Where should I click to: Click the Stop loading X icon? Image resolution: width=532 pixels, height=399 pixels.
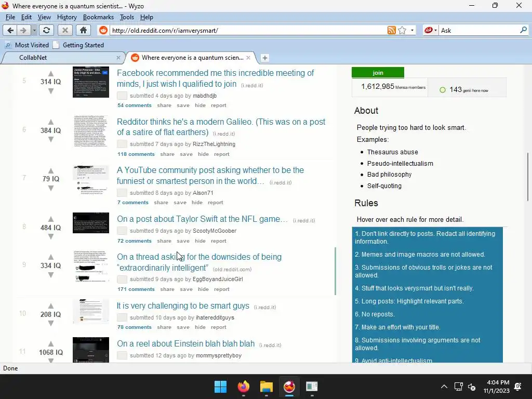pos(65,31)
